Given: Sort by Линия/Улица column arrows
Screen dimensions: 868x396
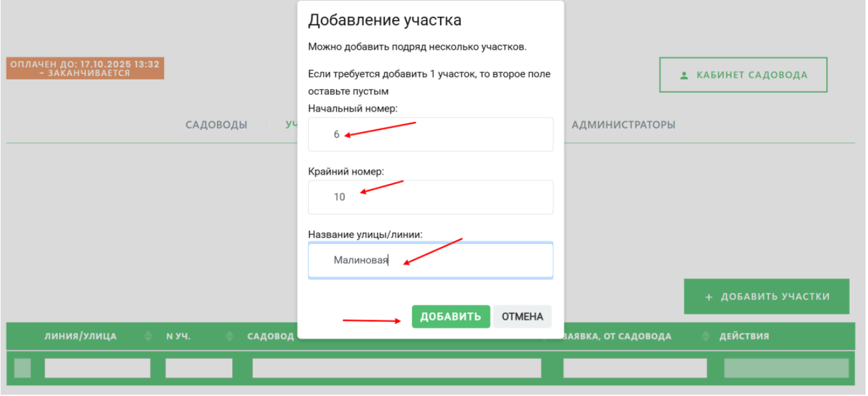Looking at the screenshot, I should [x=148, y=336].
